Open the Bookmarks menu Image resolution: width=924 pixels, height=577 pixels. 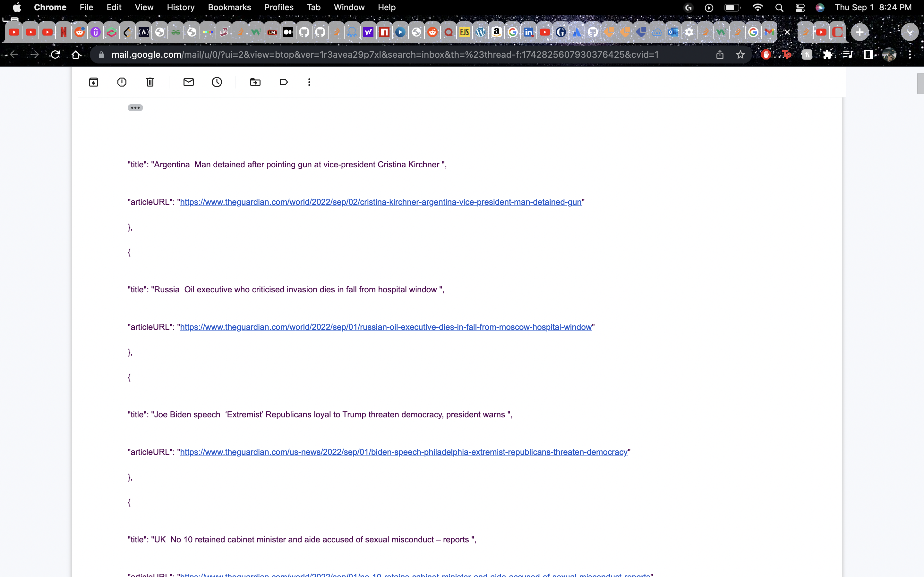229,8
